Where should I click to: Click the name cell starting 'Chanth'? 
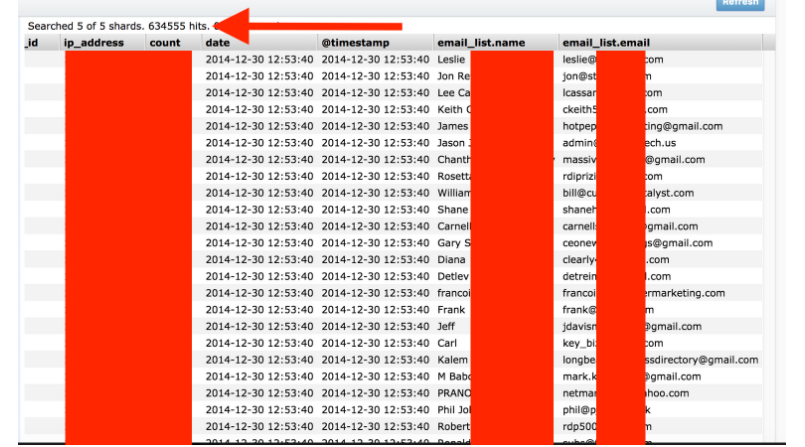pyautogui.click(x=453, y=160)
